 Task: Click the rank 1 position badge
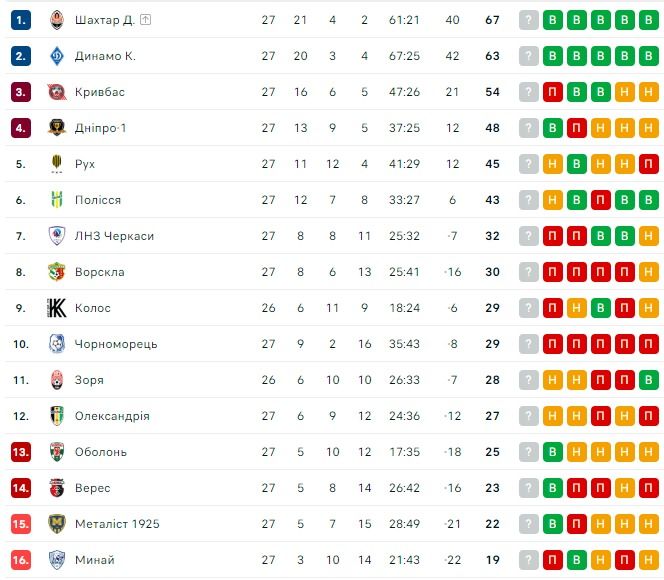(x=22, y=20)
